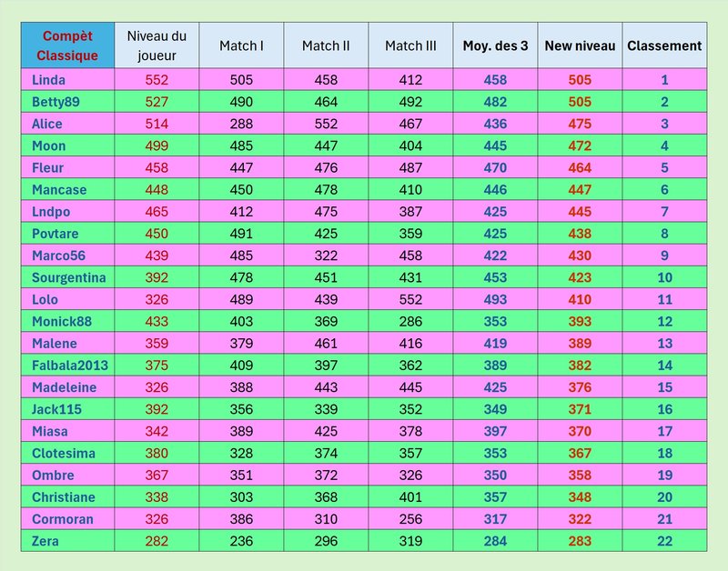Click player name 'Sourgentina'
The height and width of the screenshot is (571, 728).
69,278
